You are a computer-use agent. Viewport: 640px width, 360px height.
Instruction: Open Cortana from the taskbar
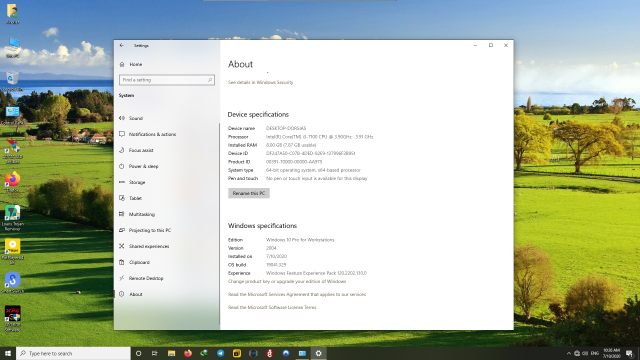click(x=138, y=353)
